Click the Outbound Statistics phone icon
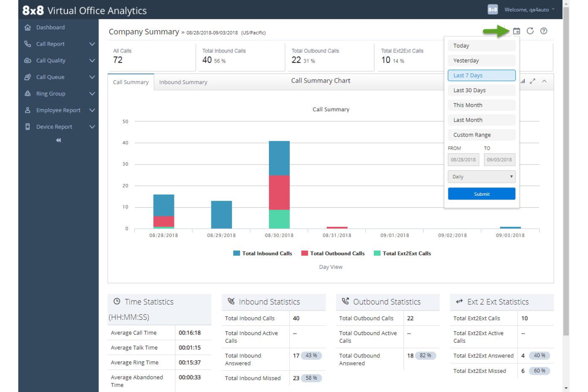The image size is (588, 392). pyautogui.click(x=345, y=301)
